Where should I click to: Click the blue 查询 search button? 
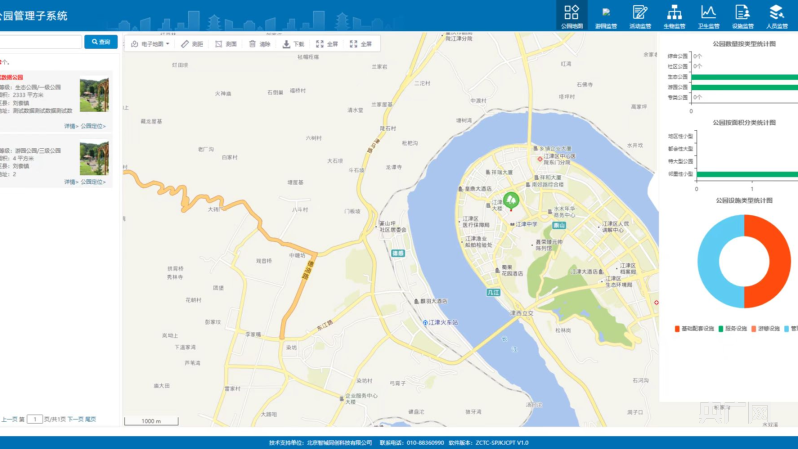(x=101, y=42)
